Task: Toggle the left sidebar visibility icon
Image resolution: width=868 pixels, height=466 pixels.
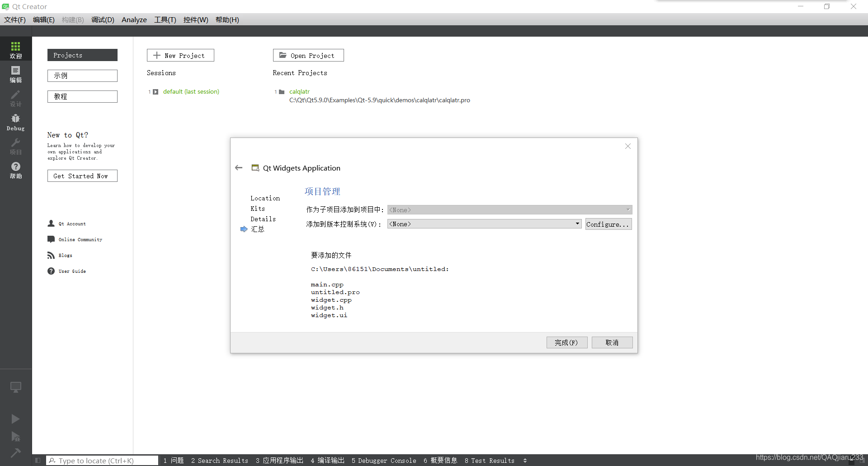Action: (38, 461)
